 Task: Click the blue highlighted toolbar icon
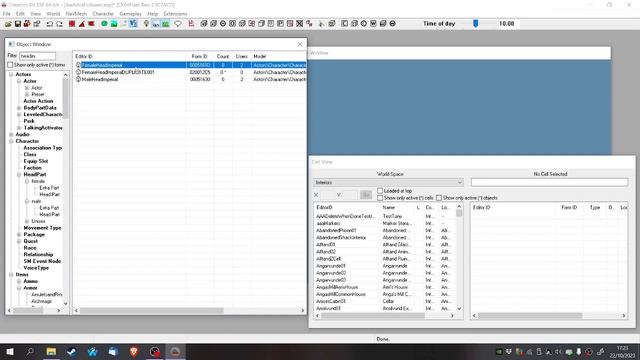coord(133,24)
